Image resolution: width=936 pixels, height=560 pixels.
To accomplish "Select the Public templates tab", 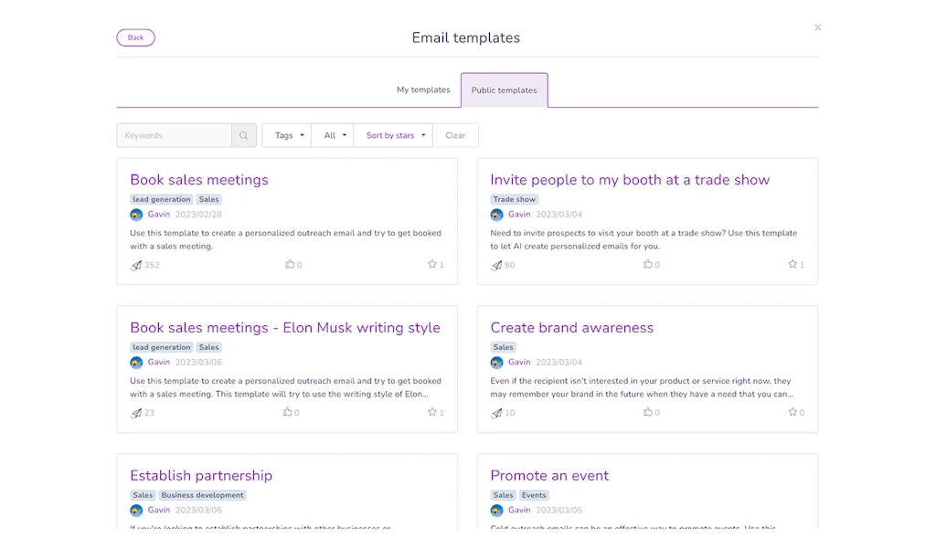I will coord(504,90).
